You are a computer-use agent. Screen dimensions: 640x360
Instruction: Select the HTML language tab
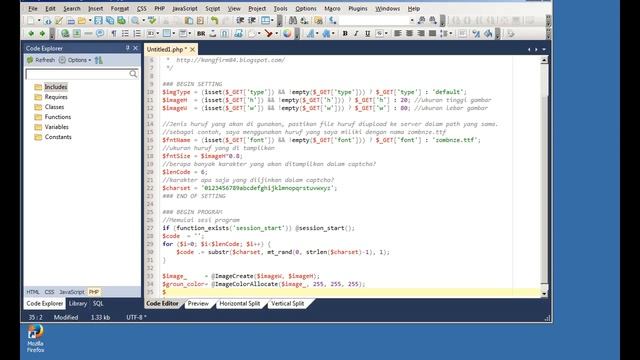(x=33, y=292)
